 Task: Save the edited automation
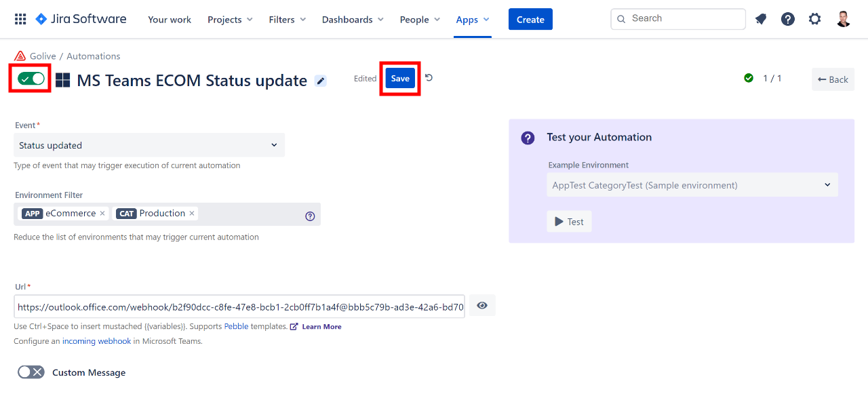point(400,79)
